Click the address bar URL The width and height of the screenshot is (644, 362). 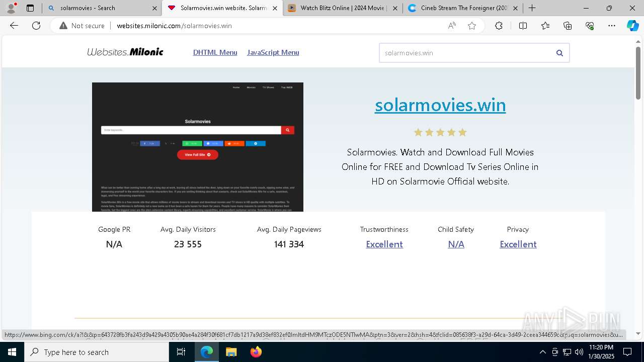(x=174, y=26)
